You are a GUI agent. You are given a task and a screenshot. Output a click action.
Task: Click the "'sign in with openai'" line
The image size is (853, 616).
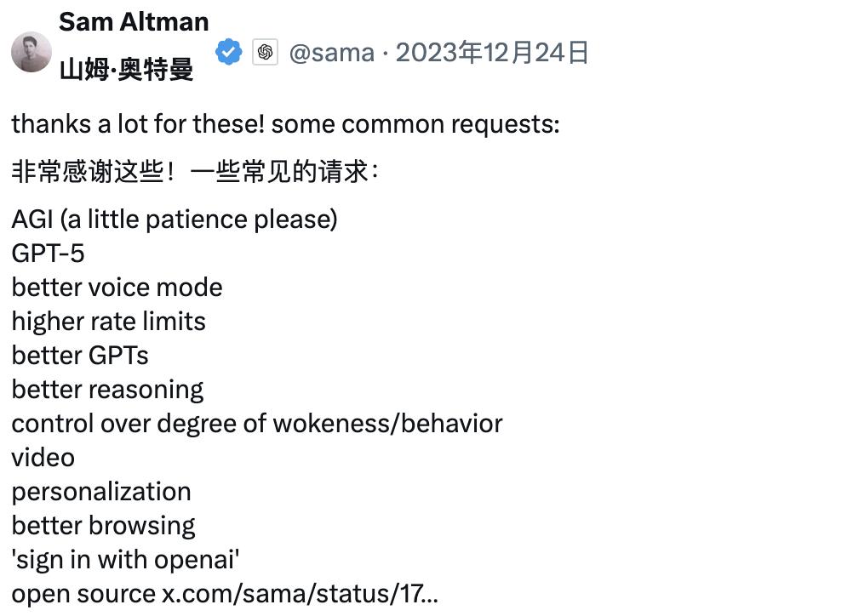(x=125, y=560)
